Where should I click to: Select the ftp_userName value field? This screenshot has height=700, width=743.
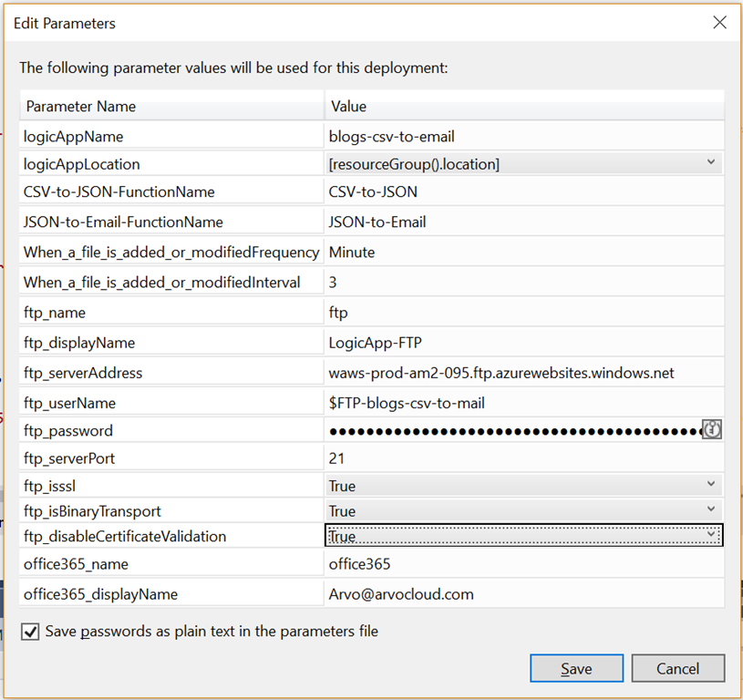point(524,402)
